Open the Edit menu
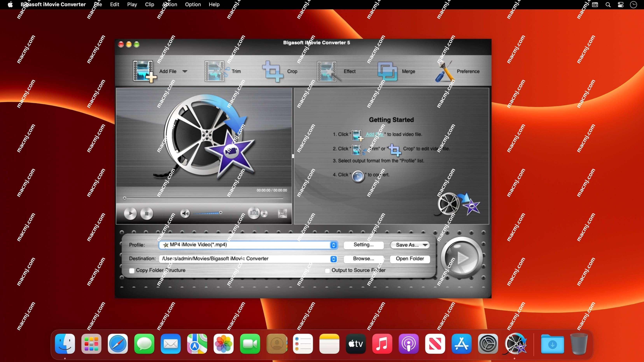This screenshot has width=644, height=362. pyautogui.click(x=115, y=4)
